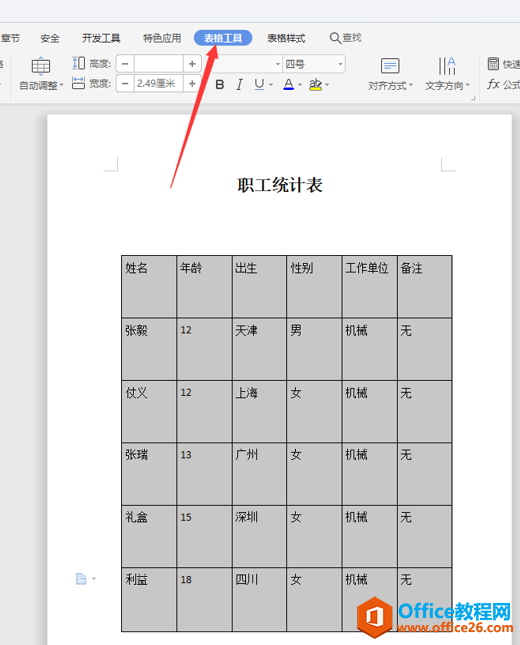Click the 礼盒 name cell
This screenshot has height=645, width=520.
[149, 536]
